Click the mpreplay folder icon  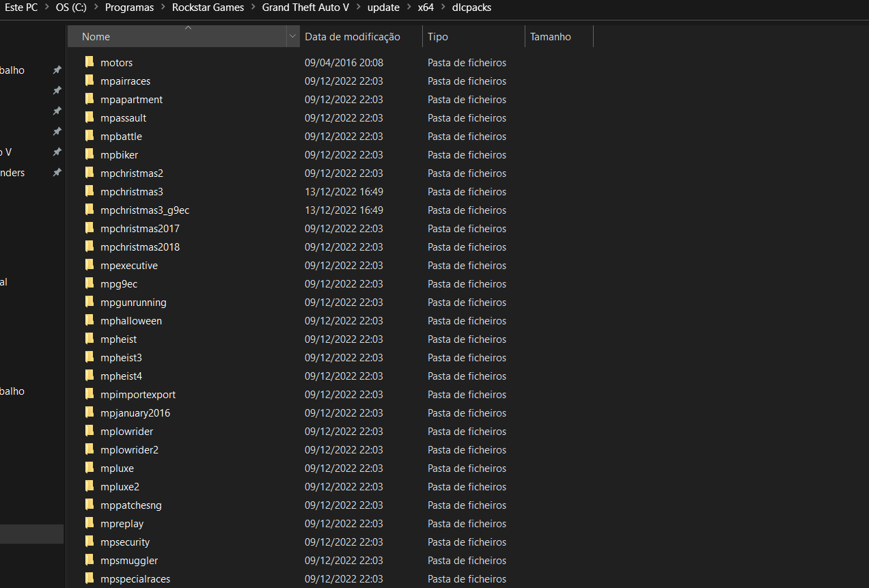pos(89,523)
